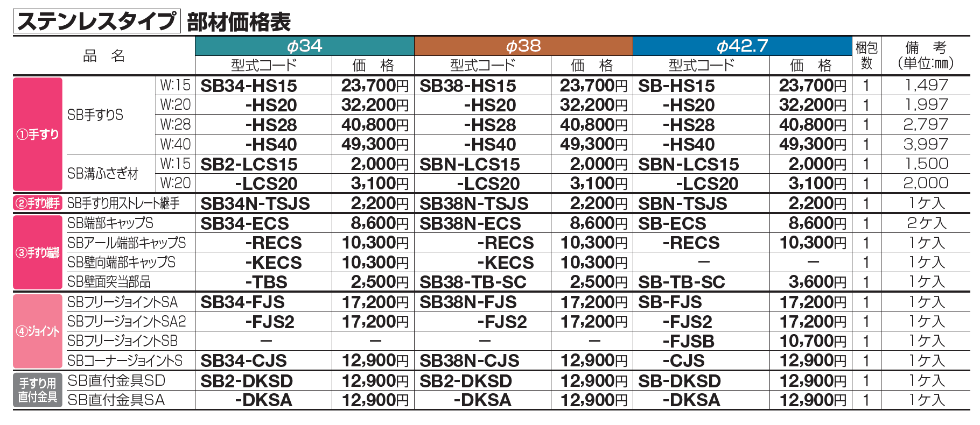Click the φ38 brown column header

[523, 46]
